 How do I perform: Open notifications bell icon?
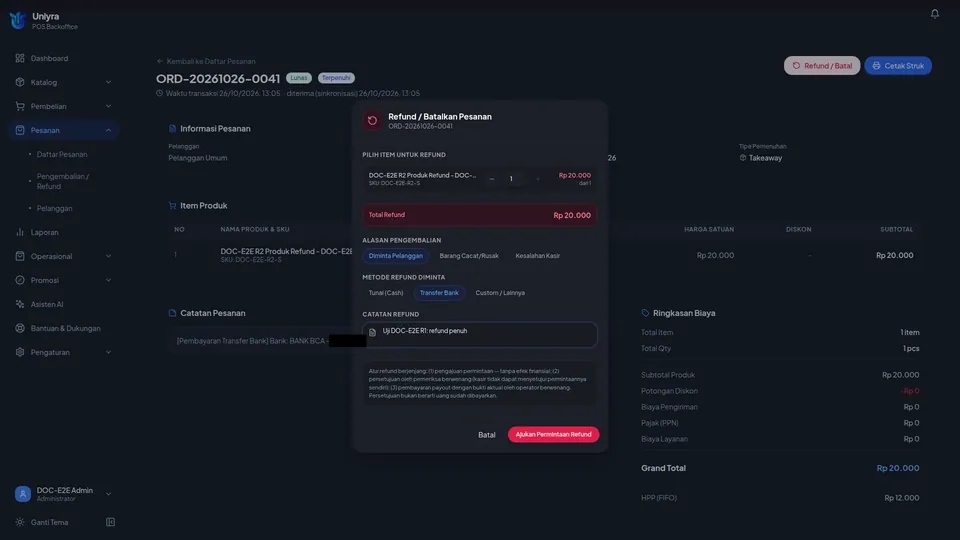coord(934,13)
